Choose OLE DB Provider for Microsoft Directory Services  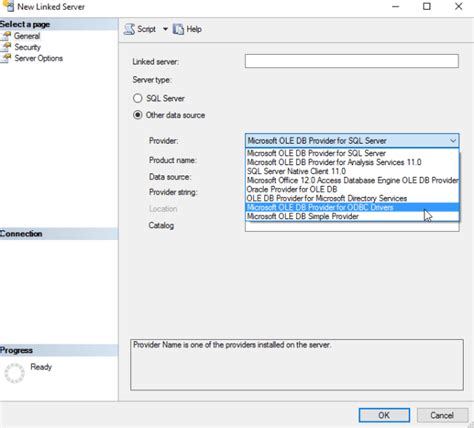pyautogui.click(x=352, y=198)
